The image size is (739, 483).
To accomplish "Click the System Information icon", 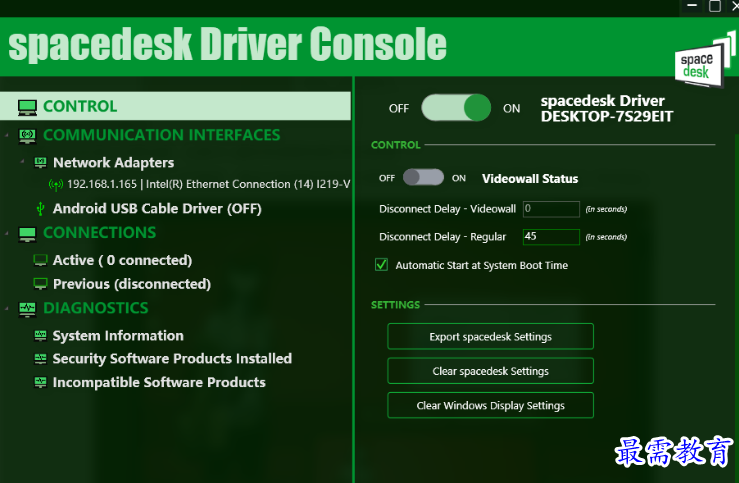I will click(x=41, y=336).
